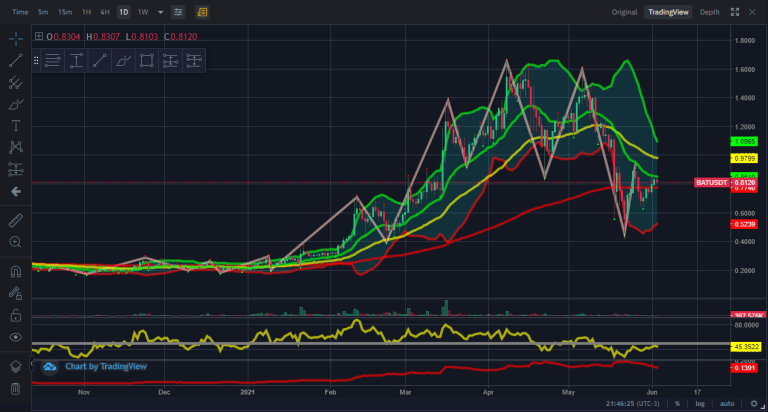Collapse the left drawing toolbar arrow

pyautogui.click(x=32, y=364)
